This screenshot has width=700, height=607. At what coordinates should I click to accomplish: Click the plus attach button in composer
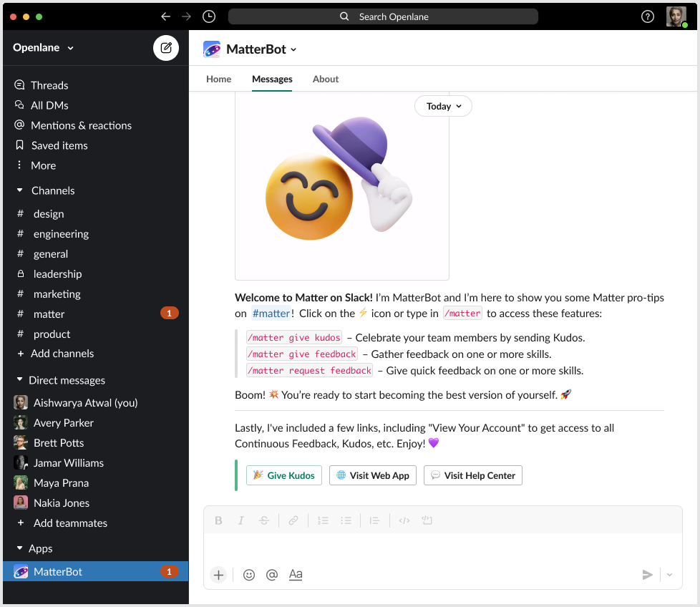coord(218,575)
